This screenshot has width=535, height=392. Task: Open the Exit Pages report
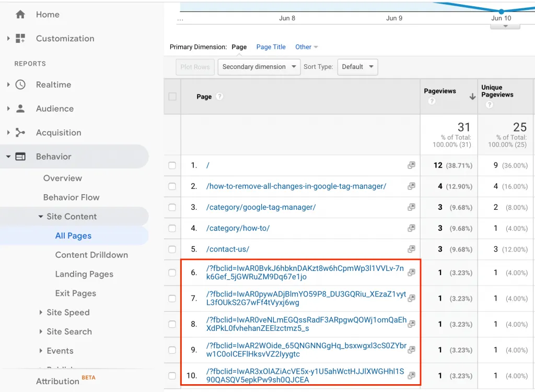point(75,293)
